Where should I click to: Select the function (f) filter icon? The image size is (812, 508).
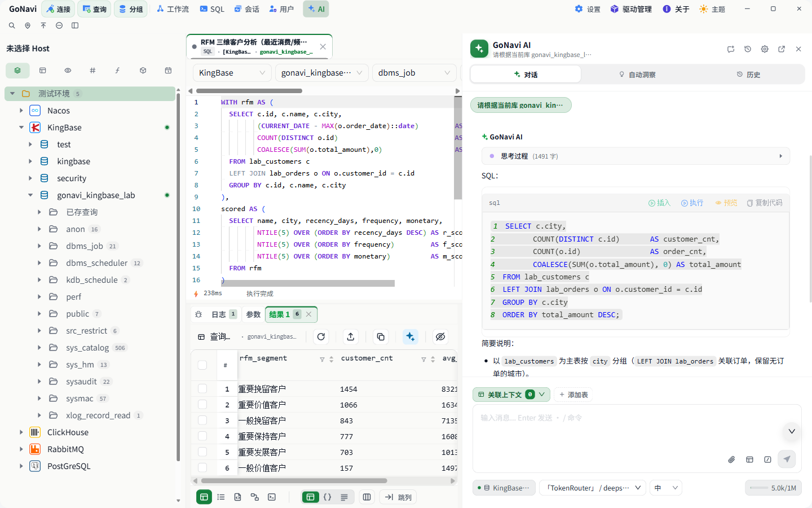(117, 71)
